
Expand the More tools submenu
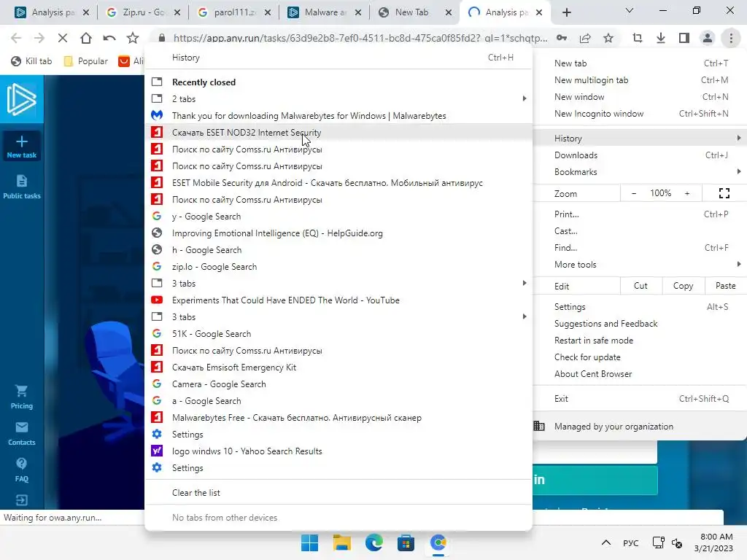pos(640,265)
